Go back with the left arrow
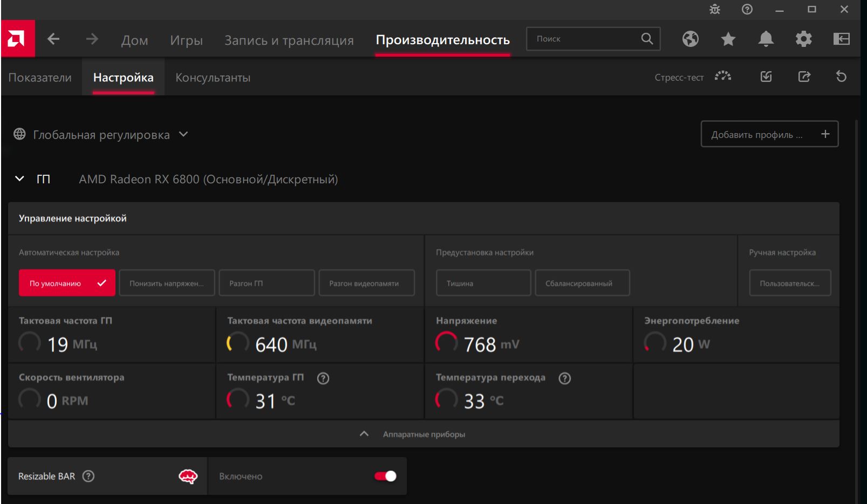This screenshot has height=504, width=867. pos(53,39)
